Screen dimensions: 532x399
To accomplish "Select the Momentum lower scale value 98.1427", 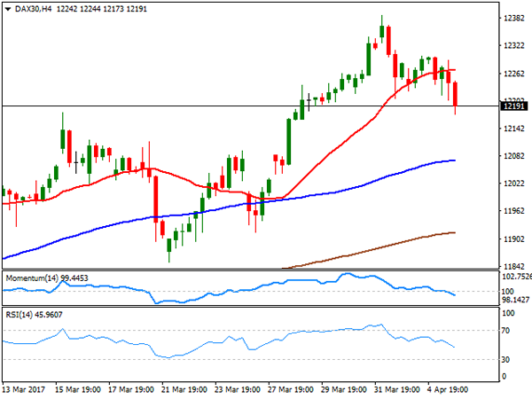I will click(516, 300).
